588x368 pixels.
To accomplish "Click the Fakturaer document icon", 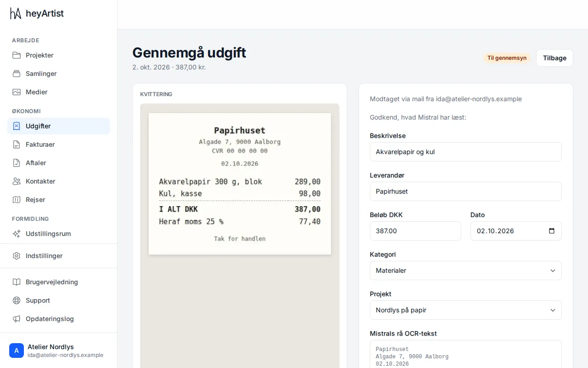I will pyautogui.click(x=17, y=144).
